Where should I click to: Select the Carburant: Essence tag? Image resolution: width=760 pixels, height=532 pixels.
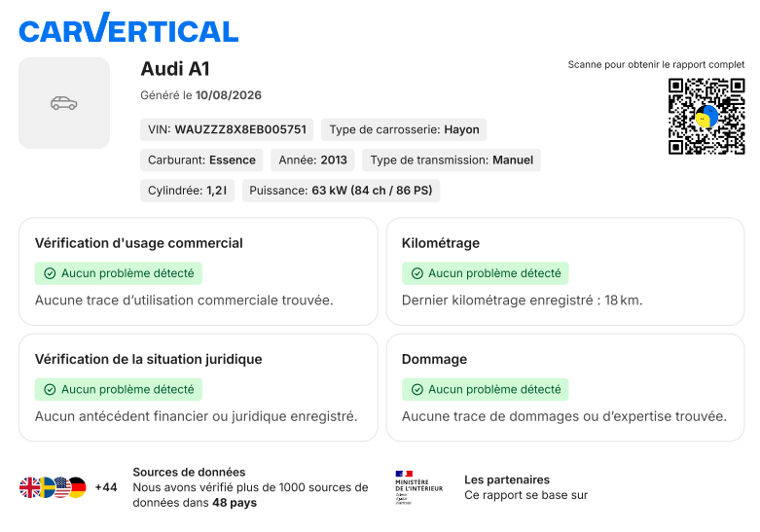pyautogui.click(x=201, y=160)
